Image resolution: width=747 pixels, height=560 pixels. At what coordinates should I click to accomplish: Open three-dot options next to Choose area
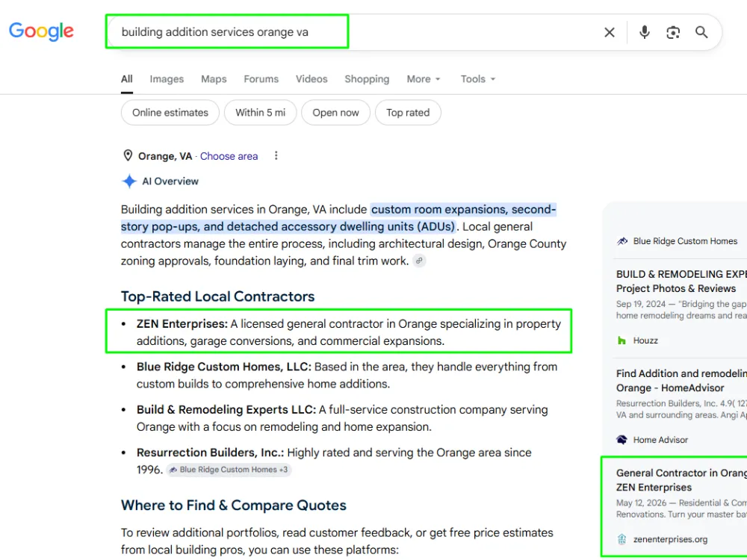pyautogui.click(x=276, y=156)
